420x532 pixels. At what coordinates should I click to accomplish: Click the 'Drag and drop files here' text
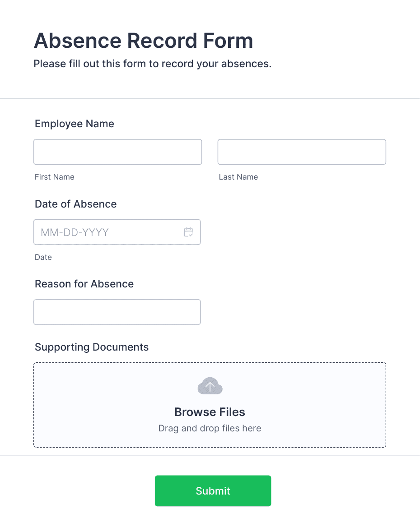point(210,428)
